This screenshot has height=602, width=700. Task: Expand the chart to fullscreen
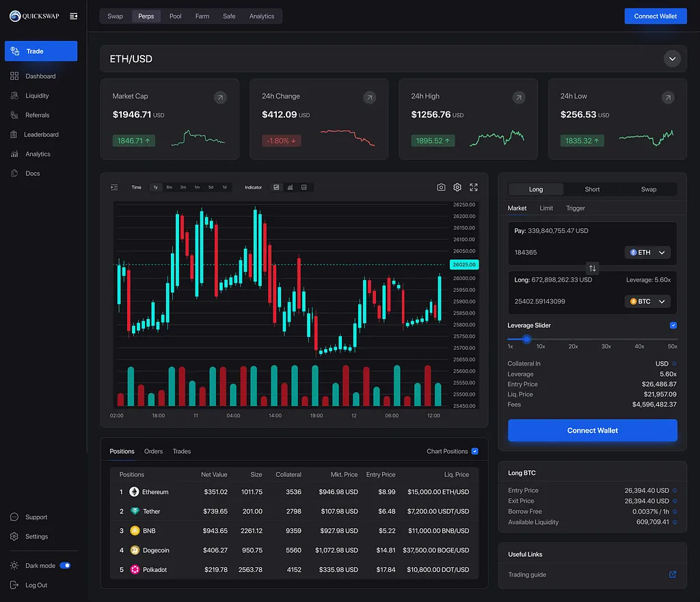(x=474, y=187)
